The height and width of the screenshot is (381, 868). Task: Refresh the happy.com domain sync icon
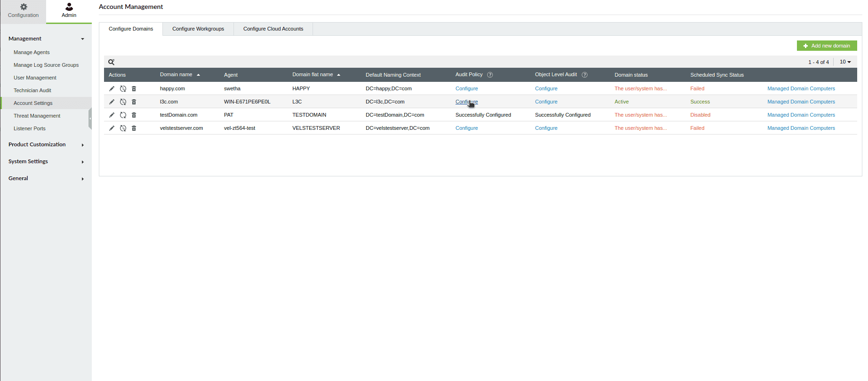pos(123,88)
